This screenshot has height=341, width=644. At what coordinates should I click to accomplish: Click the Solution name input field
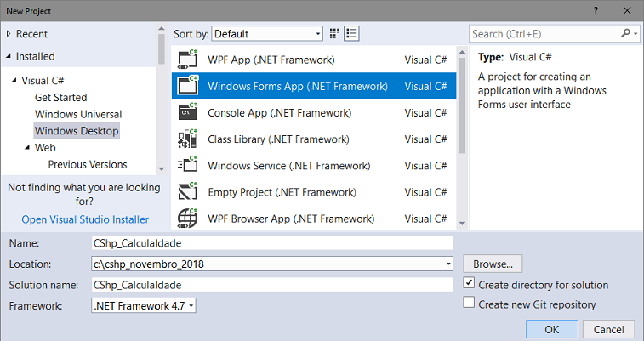272,285
